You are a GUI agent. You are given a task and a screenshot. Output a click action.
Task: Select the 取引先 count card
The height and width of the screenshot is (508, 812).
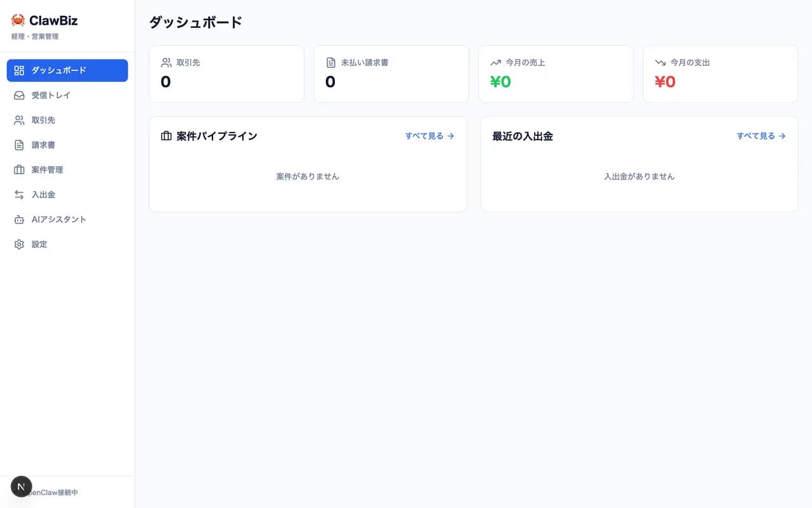point(226,74)
